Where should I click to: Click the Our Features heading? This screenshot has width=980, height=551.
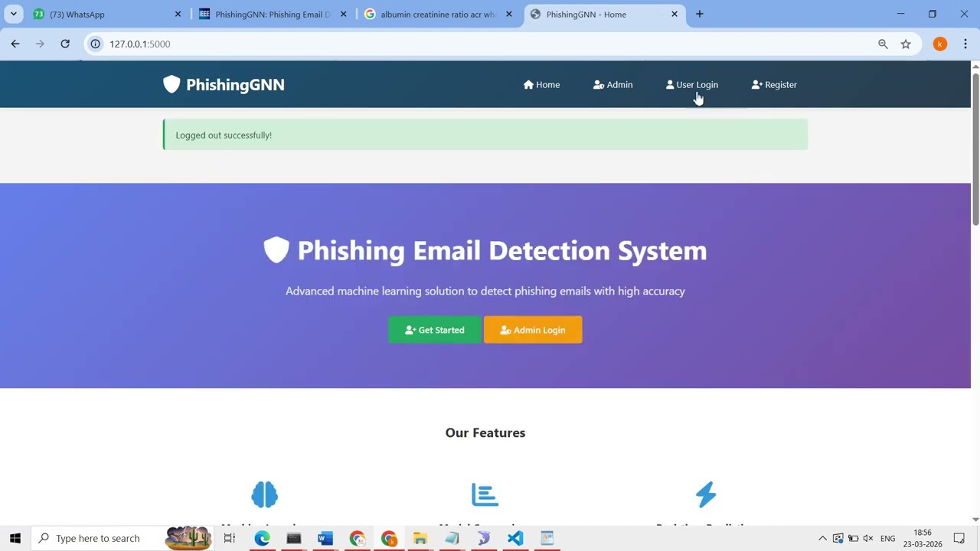pos(485,433)
